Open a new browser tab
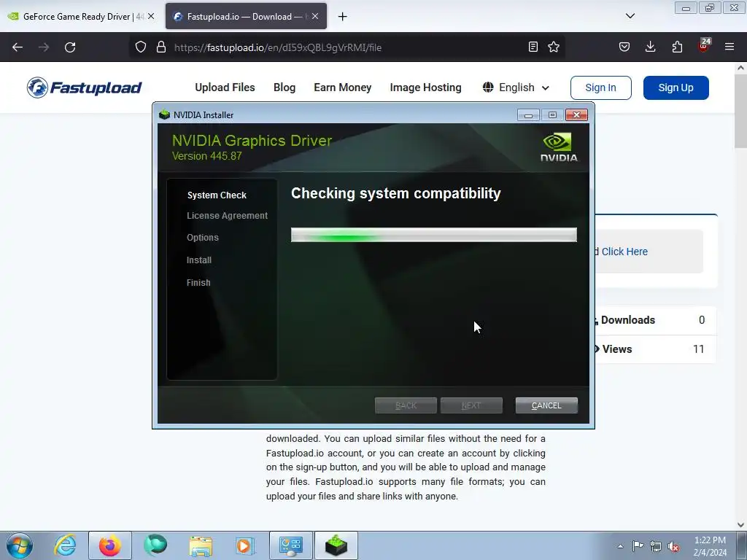The height and width of the screenshot is (560, 747). point(342,17)
